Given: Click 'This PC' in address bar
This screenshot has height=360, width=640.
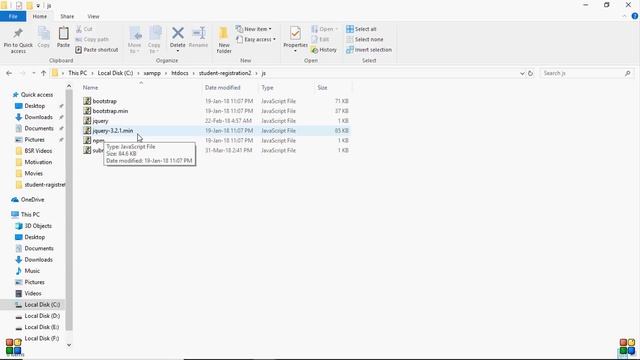Looking at the screenshot, I should (x=78, y=73).
